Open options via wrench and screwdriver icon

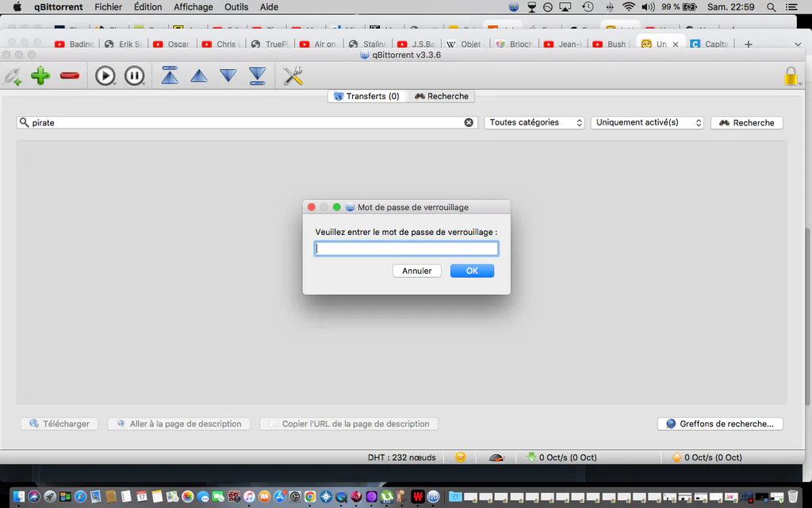(293, 76)
